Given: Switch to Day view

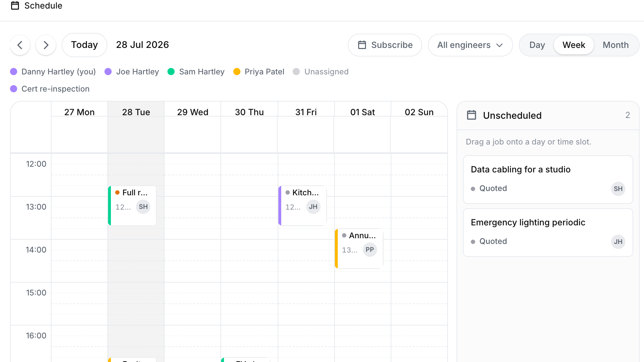Looking at the screenshot, I should (537, 45).
